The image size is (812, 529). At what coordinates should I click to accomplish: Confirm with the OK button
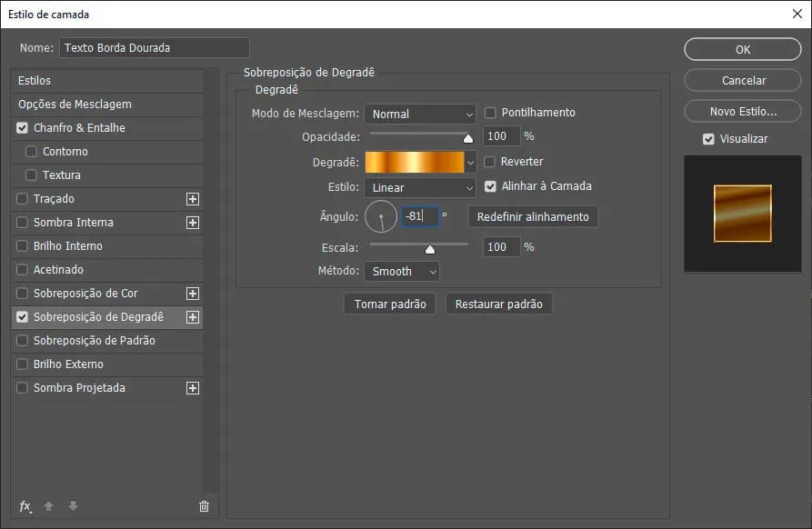point(743,50)
